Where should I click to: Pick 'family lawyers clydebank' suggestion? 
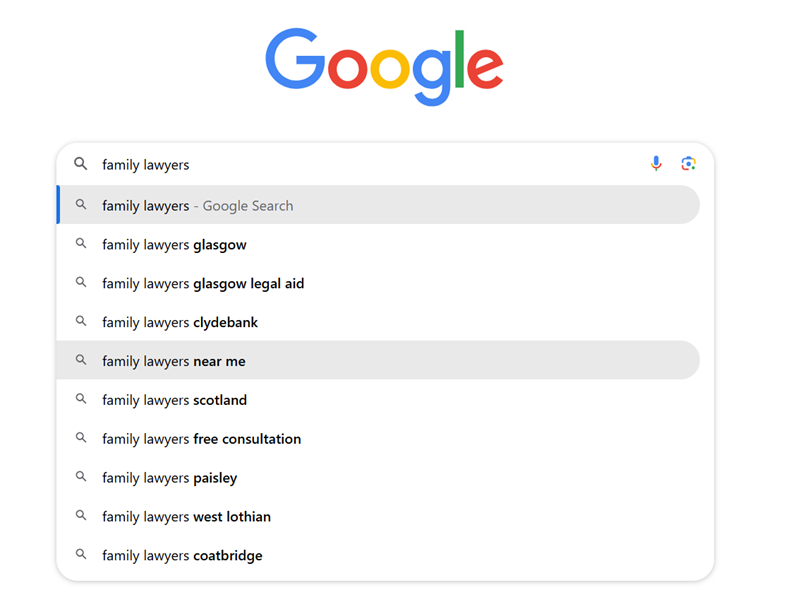(x=378, y=322)
